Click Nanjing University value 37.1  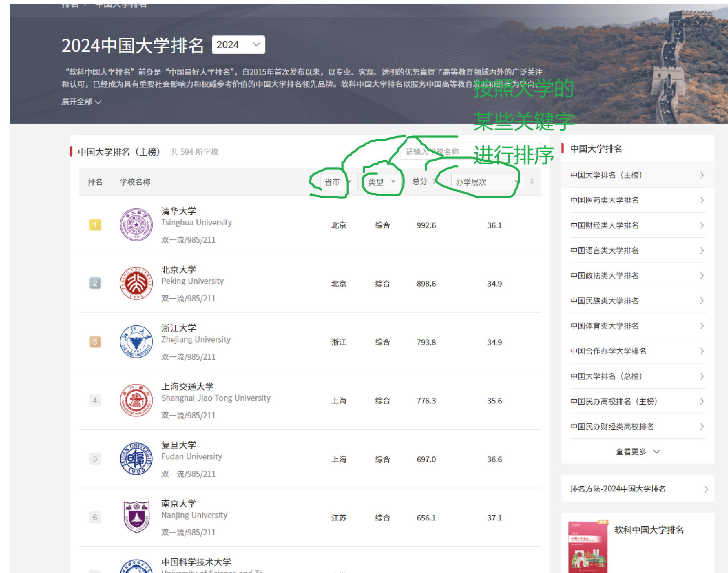tap(495, 517)
